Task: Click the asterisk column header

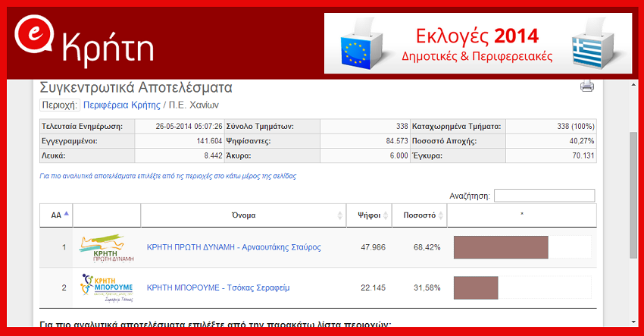Action: pyautogui.click(x=521, y=215)
